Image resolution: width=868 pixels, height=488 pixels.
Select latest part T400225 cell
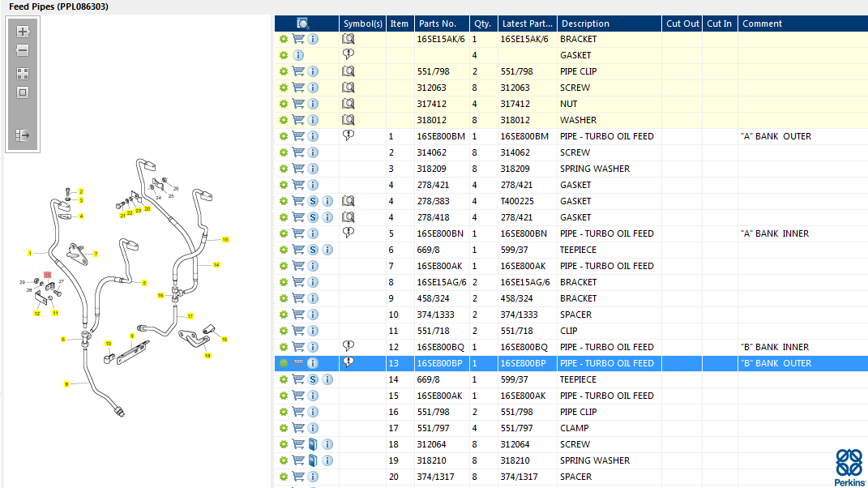click(x=518, y=201)
